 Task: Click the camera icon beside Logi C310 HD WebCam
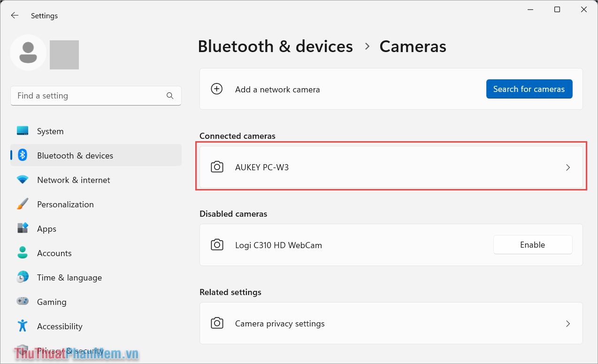[x=217, y=244]
